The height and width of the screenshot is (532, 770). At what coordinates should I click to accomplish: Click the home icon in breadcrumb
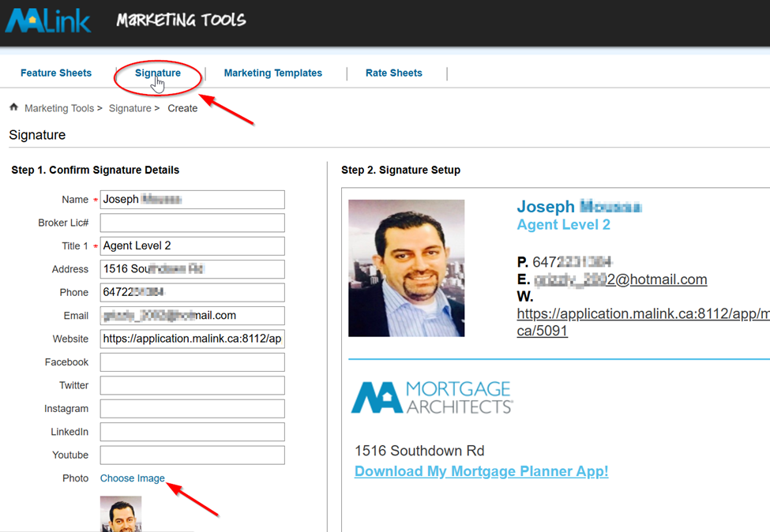tap(13, 107)
